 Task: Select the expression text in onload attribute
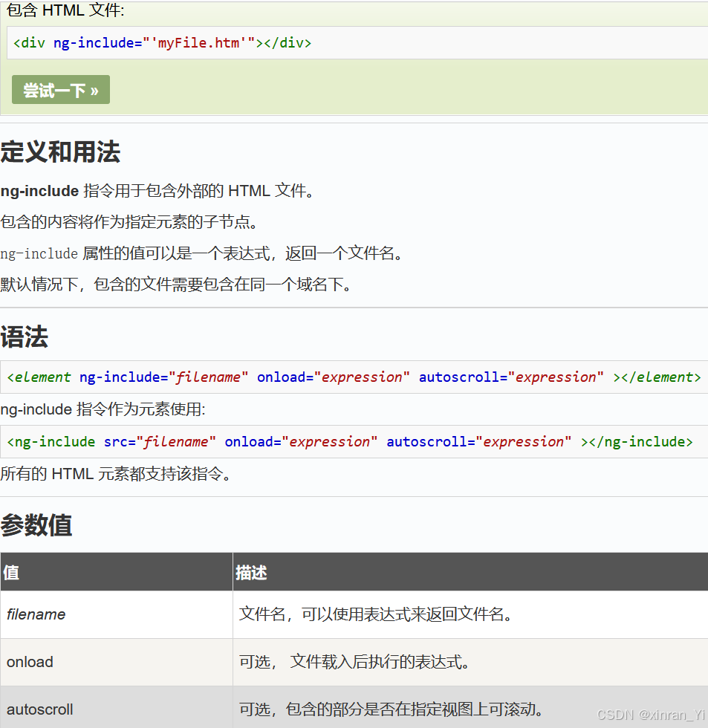pyautogui.click(x=363, y=377)
